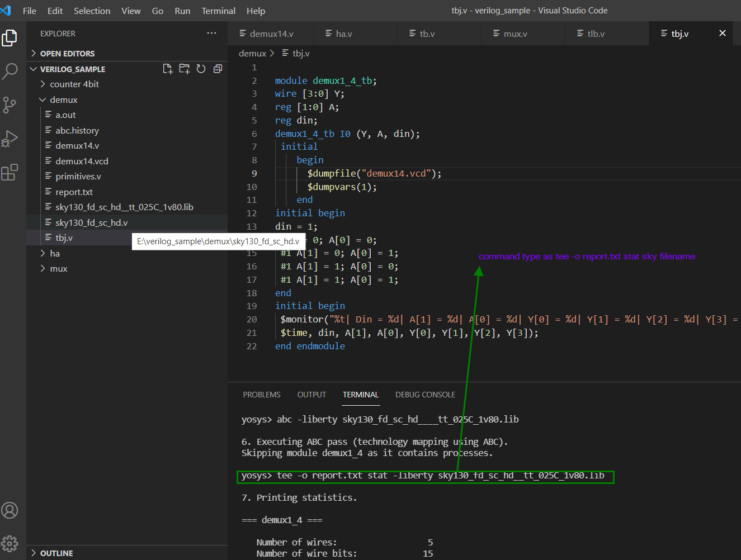
Task: Show the DEBUG CONSOLE panel tab
Action: pos(425,395)
